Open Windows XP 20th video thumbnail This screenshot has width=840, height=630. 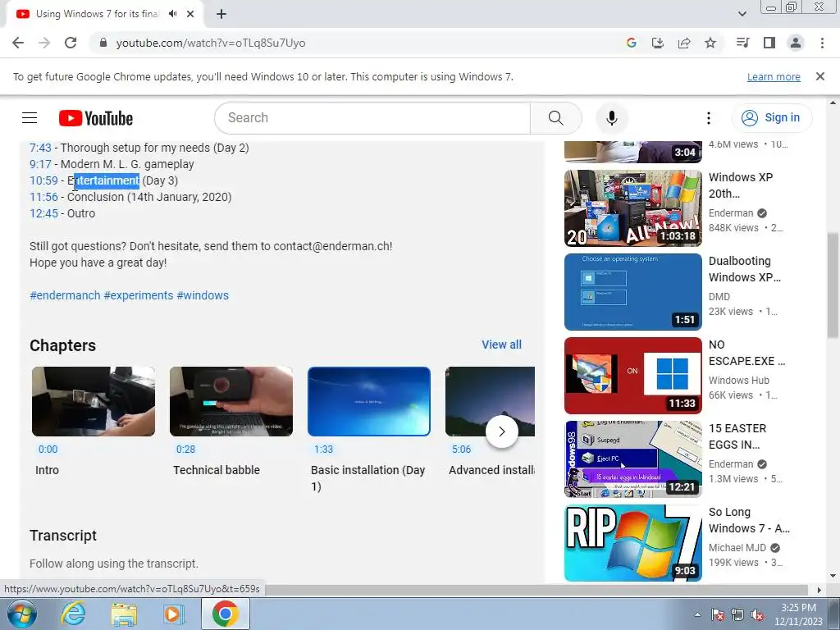[633, 208]
